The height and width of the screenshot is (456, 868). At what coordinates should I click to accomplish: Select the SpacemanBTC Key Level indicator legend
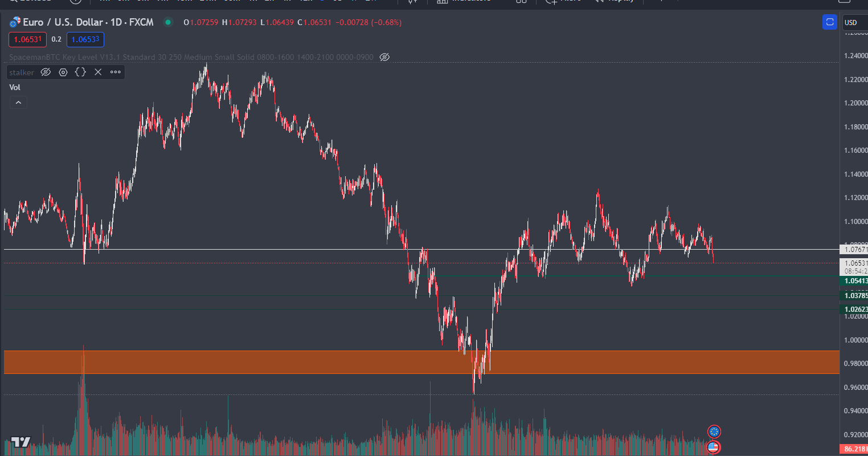pyautogui.click(x=191, y=57)
